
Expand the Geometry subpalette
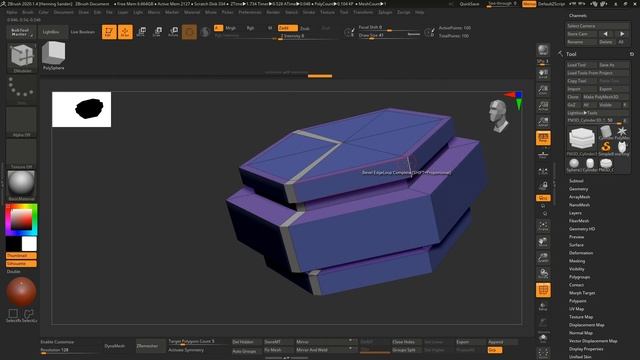[x=578, y=189]
